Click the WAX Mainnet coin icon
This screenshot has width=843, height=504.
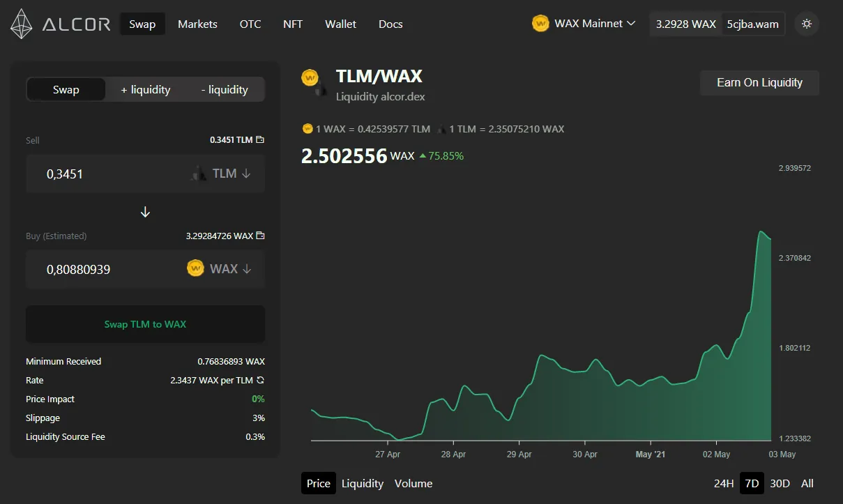coord(540,24)
